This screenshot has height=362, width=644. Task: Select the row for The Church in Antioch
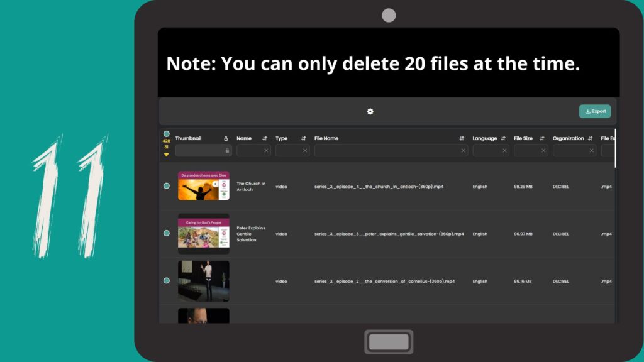(167, 186)
